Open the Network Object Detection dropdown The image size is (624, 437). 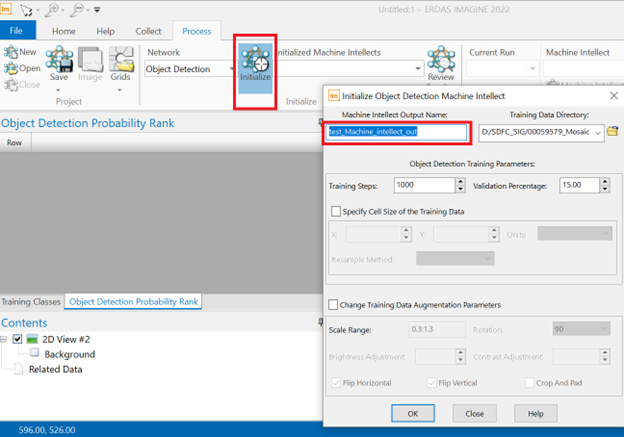(231, 70)
